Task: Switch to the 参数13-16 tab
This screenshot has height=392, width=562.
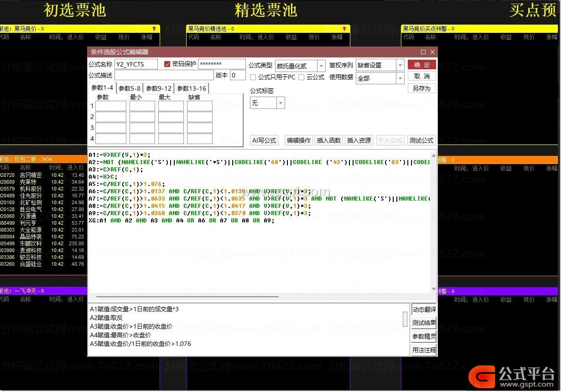Action: coord(192,88)
